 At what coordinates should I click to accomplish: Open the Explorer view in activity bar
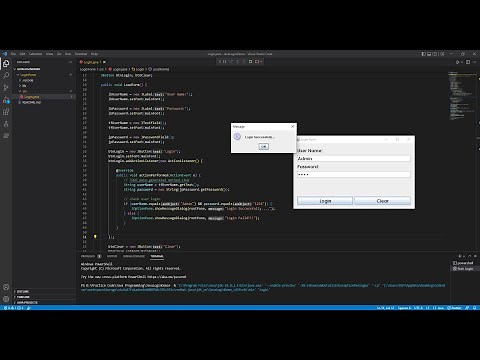click(6, 63)
